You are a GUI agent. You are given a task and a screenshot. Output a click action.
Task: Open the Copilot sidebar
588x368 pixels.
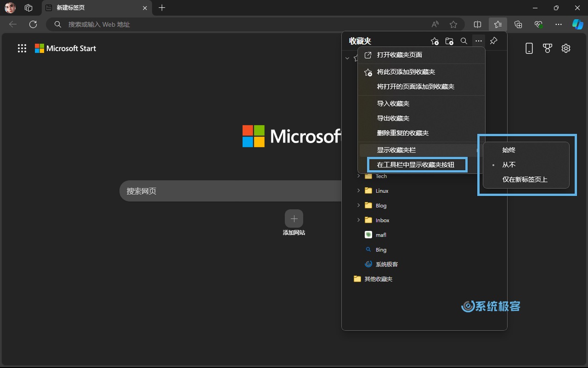tap(577, 24)
